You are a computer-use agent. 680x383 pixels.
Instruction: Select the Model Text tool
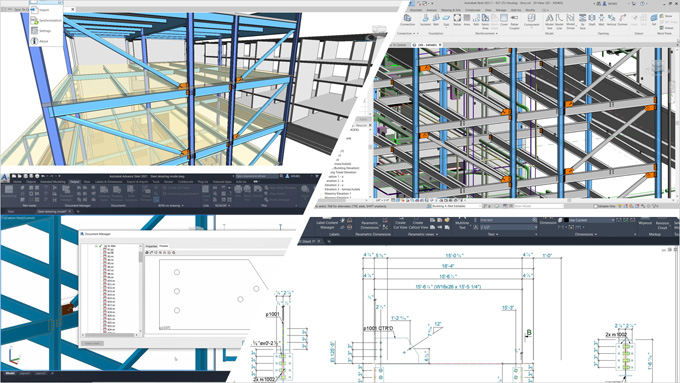coord(549,21)
